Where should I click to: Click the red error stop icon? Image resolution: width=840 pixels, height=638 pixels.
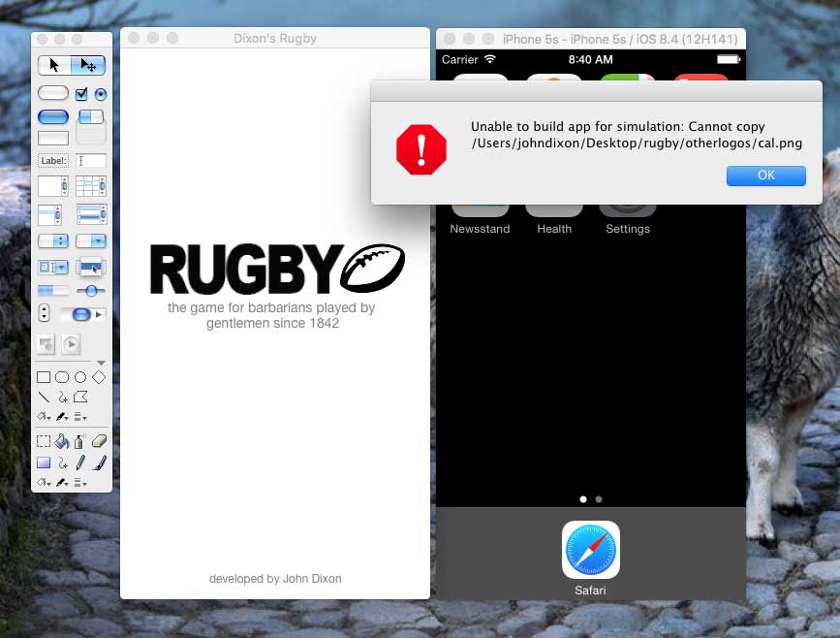(421, 149)
